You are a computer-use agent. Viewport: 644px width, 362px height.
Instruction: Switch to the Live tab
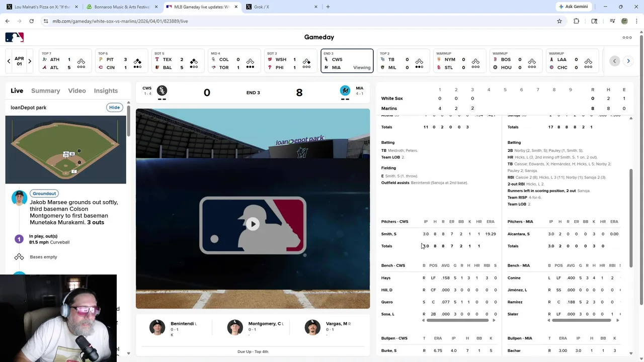click(x=17, y=90)
